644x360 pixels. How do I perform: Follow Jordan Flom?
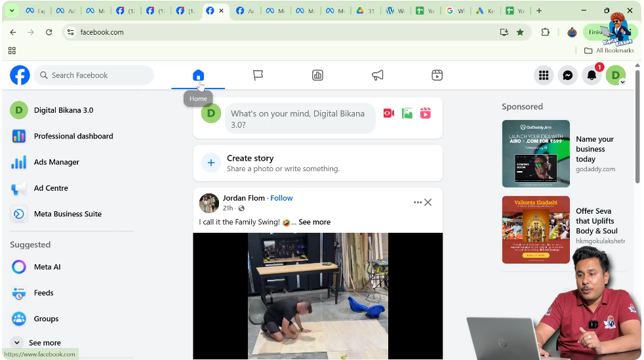tap(281, 198)
